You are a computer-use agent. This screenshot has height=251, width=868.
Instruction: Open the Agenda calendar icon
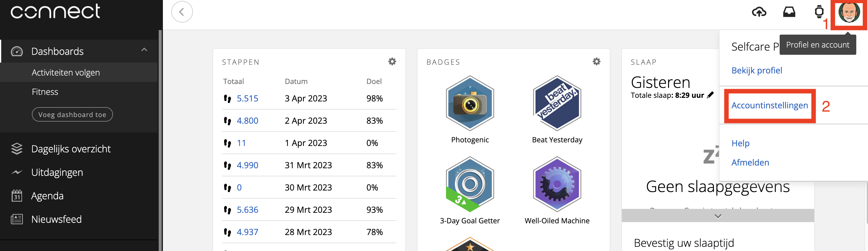click(x=16, y=195)
